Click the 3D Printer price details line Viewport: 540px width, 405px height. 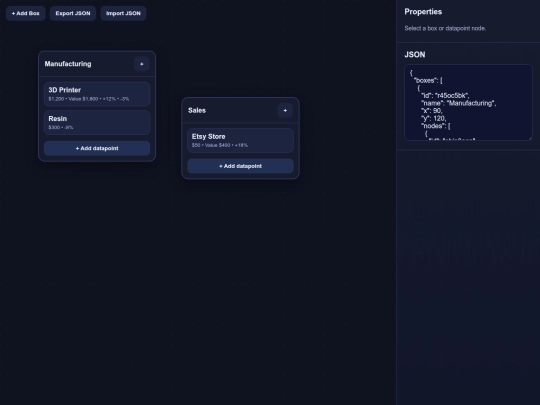click(x=89, y=99)
